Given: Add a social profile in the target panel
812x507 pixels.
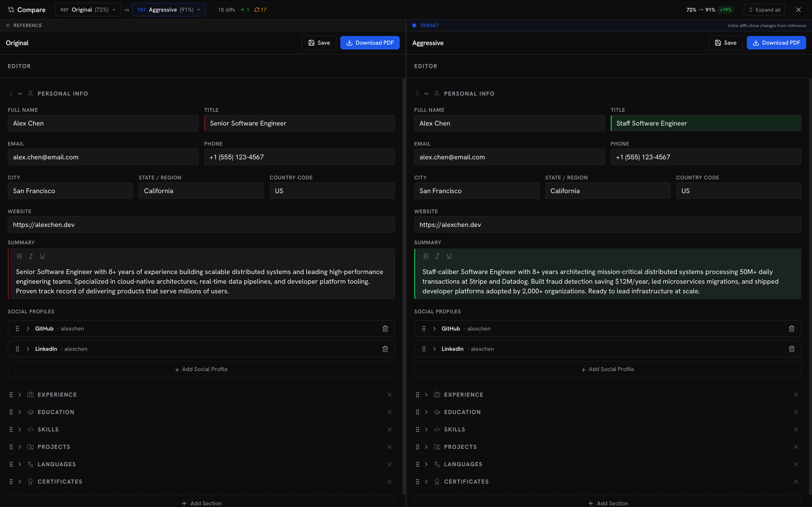Looking at the screenshot, I should [x=607, y=369].
